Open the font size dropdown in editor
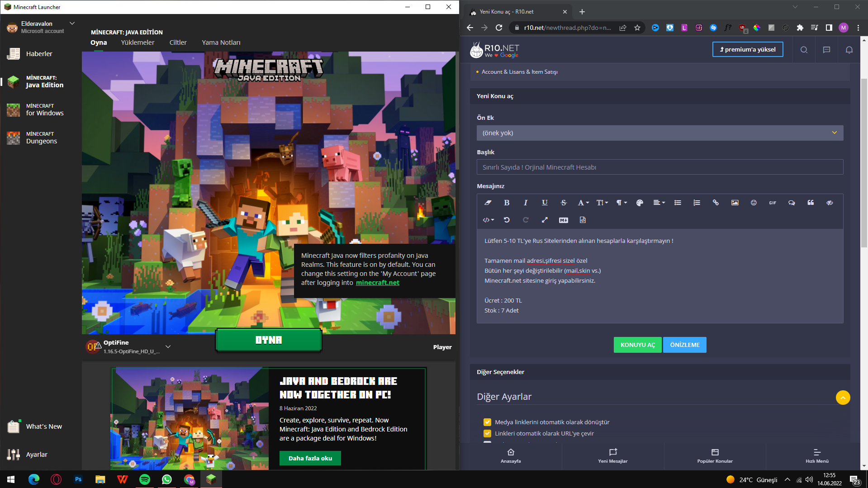 click(602, 203)
